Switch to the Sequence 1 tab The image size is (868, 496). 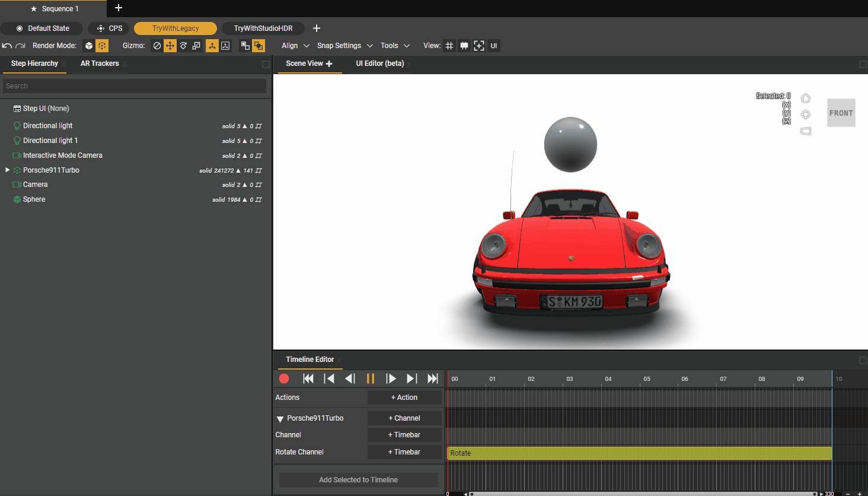pos(54,9)
